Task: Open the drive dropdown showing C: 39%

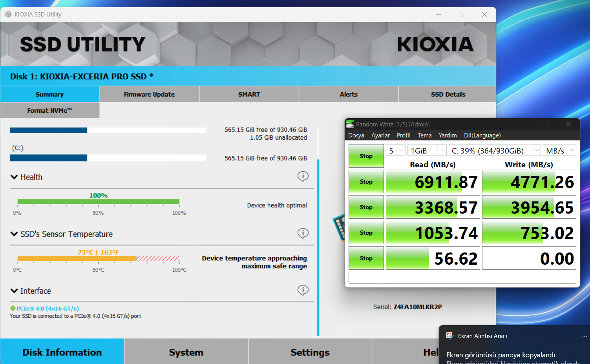Action: click(495, 150)
